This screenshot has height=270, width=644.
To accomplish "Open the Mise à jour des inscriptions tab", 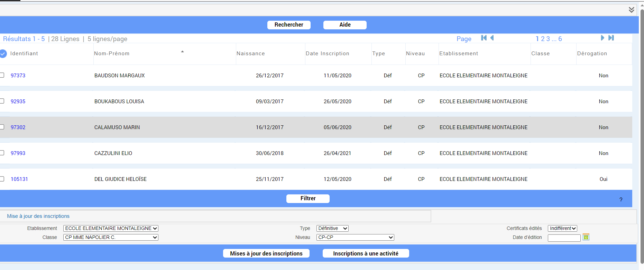I will click(x=38, y=216).
